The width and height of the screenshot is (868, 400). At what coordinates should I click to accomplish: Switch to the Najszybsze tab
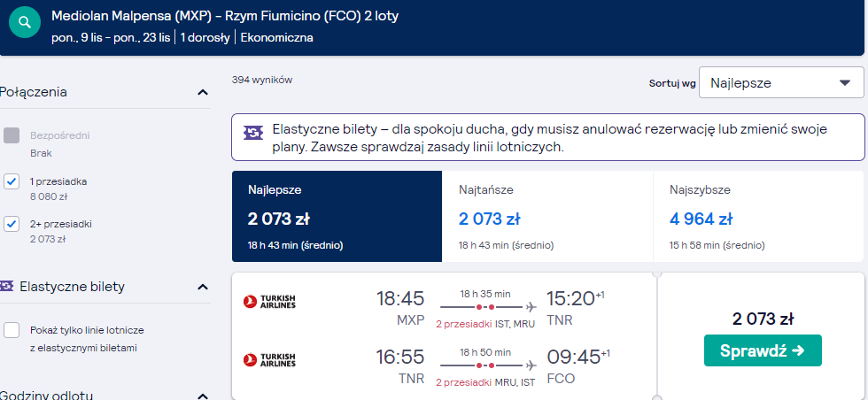(758, 216)
